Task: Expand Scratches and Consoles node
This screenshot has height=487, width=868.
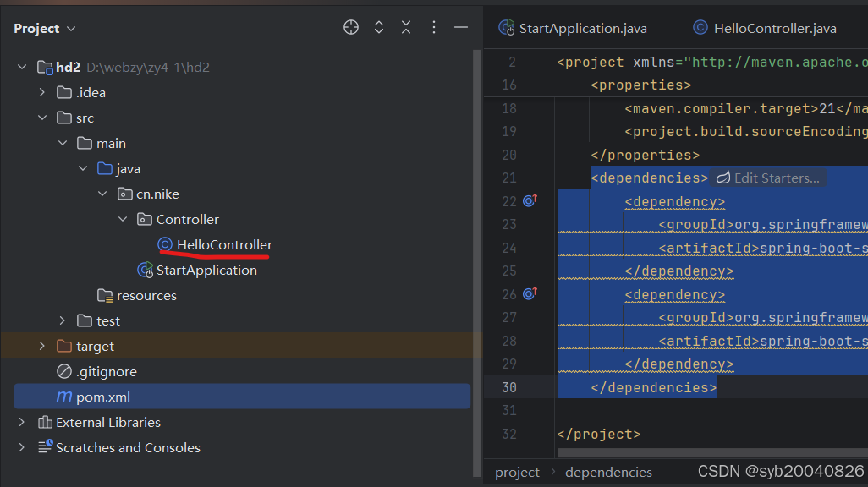Action: pyautogui.click(x=22, y=447)
